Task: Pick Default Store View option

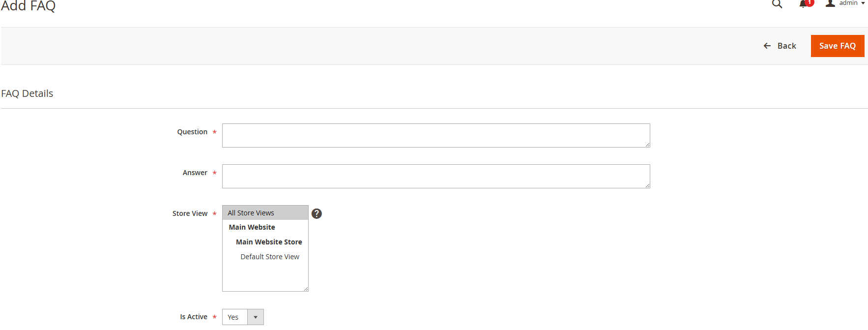Action: point(270,256)
